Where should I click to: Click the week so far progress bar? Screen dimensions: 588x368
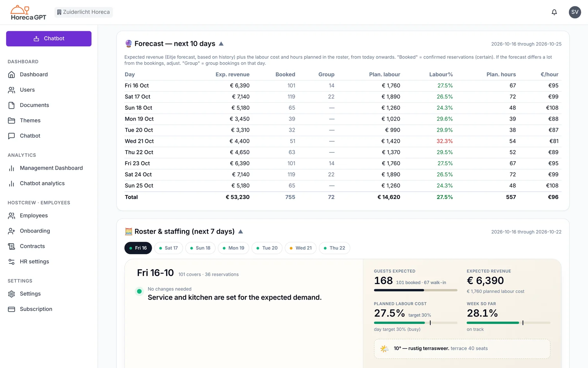click(x=509, y=323)
